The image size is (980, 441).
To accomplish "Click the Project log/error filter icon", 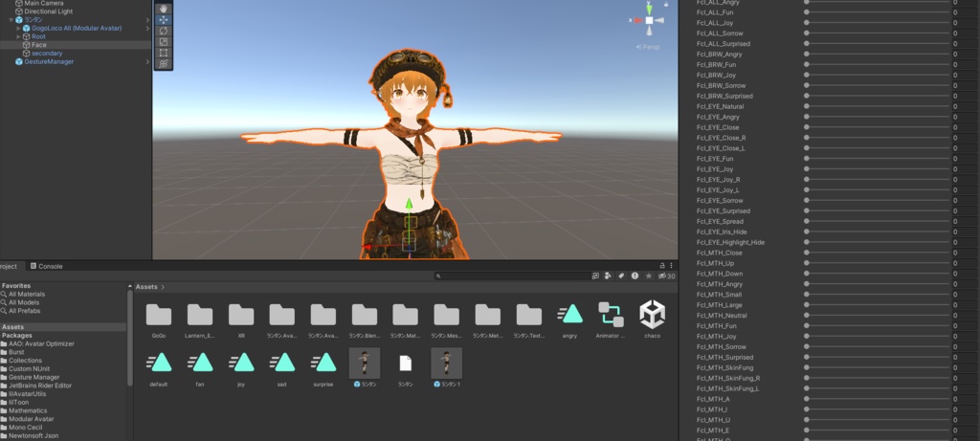I will click(635, 276).
